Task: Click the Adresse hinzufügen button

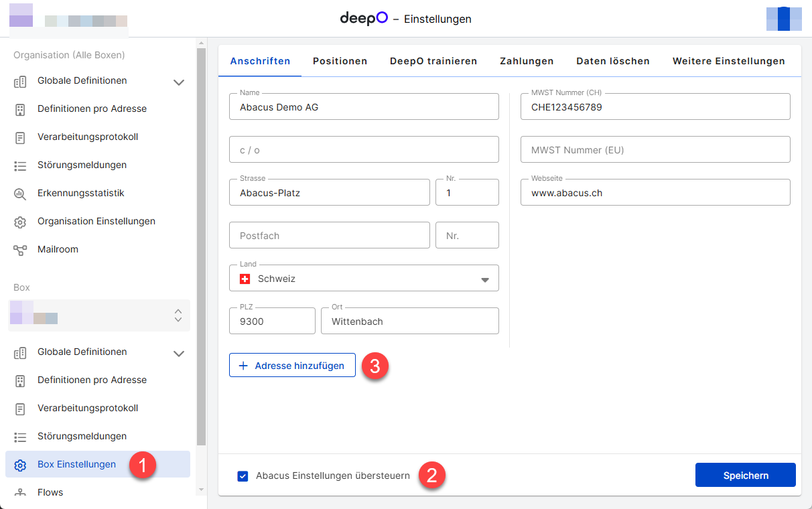Action: (x=292, y=365)
